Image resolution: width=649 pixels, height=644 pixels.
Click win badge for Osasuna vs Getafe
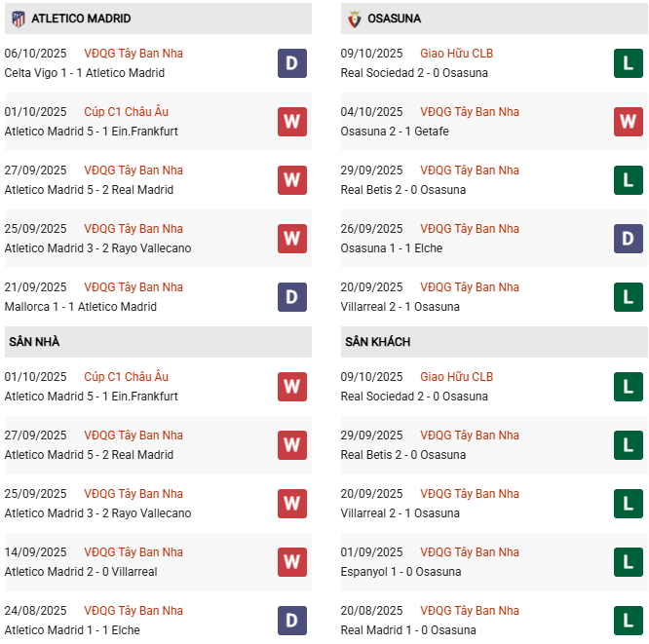pyautogui.click(x=628, y=122)
